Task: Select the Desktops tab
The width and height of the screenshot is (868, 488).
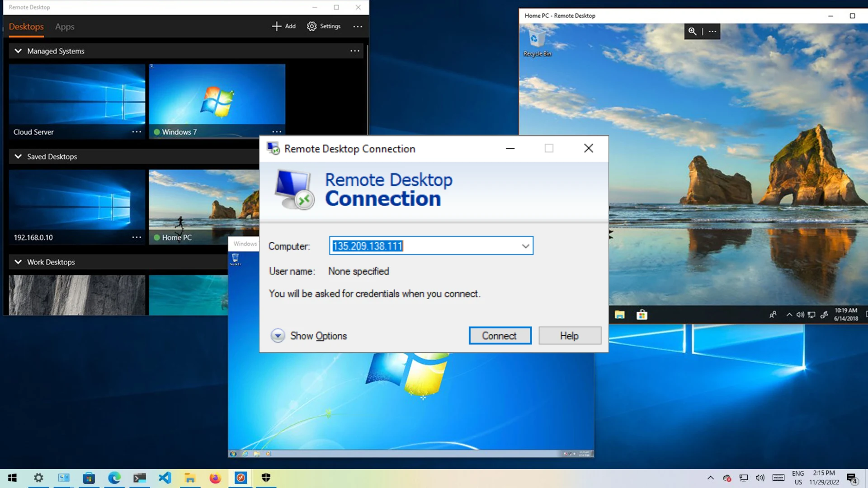Action: coord(26,27)
